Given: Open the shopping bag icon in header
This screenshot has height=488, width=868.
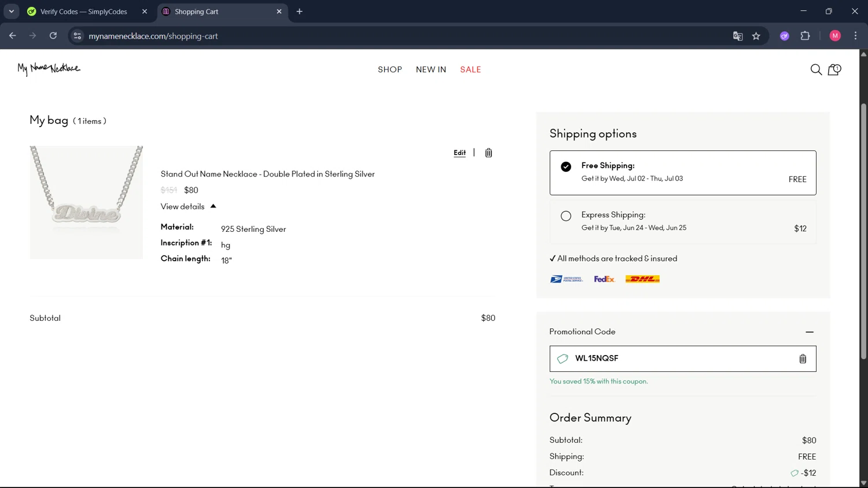Looking at the screenshot, I should coord(834,69).
